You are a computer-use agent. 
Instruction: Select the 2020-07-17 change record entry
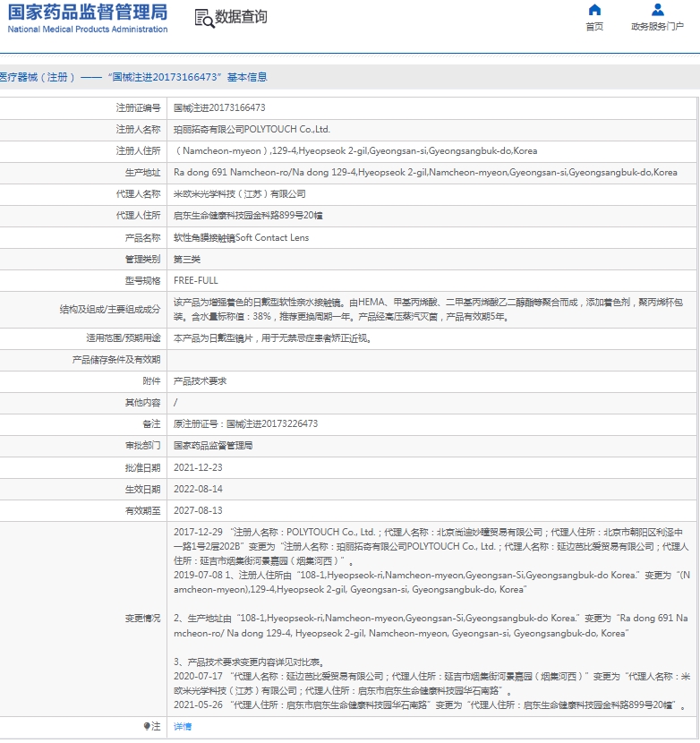tap(431, 684)
